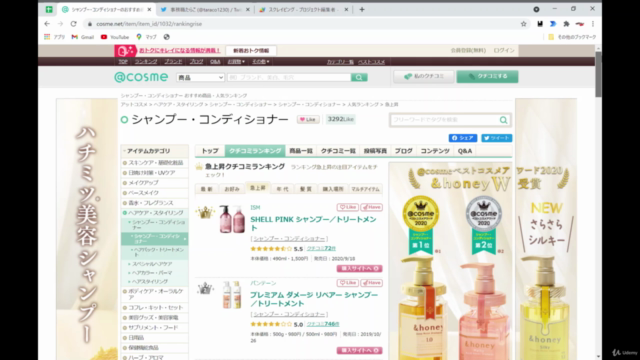Click the 私のクチコミ button

point(424,76)
